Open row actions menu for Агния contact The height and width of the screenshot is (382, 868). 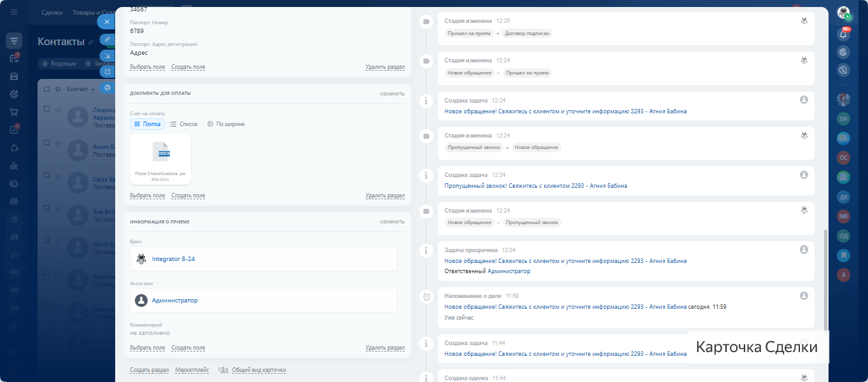pos(58,143)
